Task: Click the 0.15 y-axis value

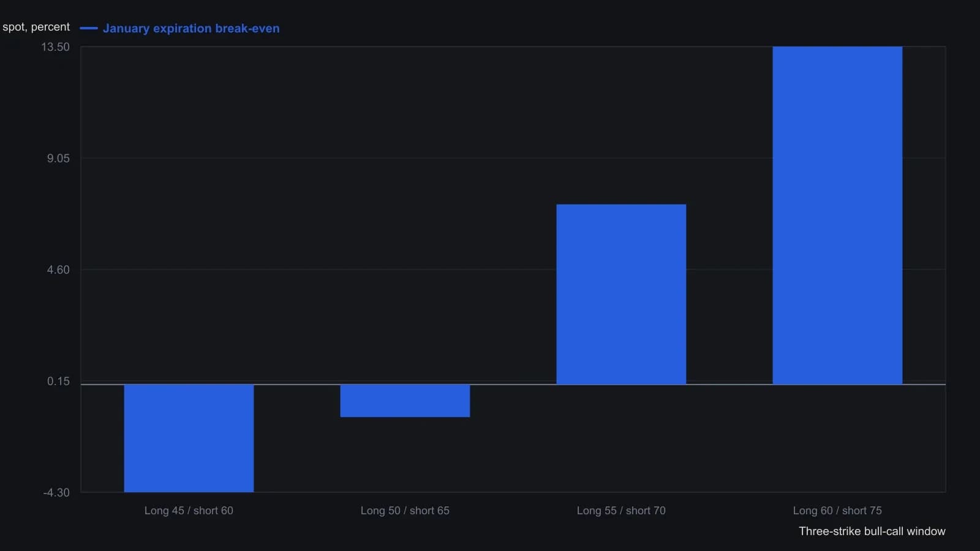Action: (58, 381)
